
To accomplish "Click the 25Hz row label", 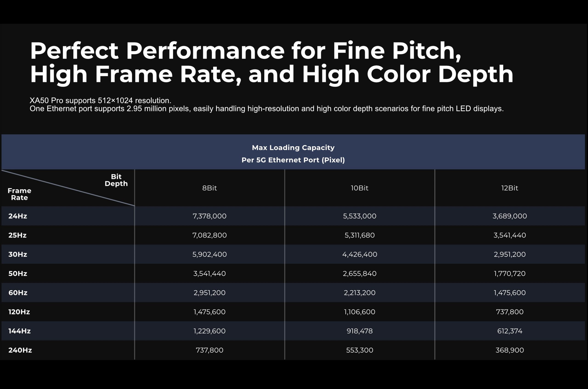I will pyautogui.click(x=17, y=235).
